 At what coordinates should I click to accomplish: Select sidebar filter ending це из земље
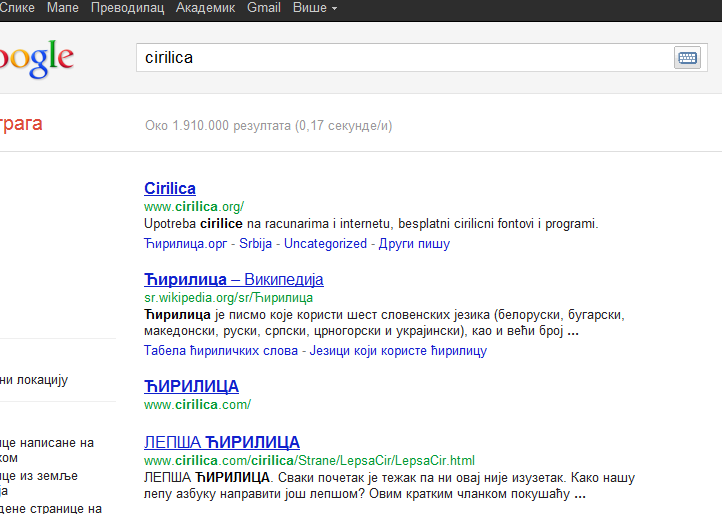39,483
